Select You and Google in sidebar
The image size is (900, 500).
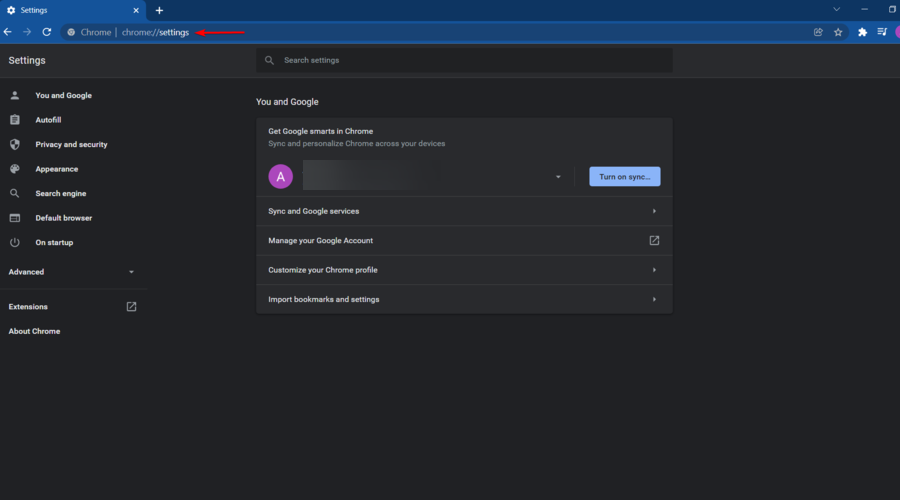click(x=63, y=95)
